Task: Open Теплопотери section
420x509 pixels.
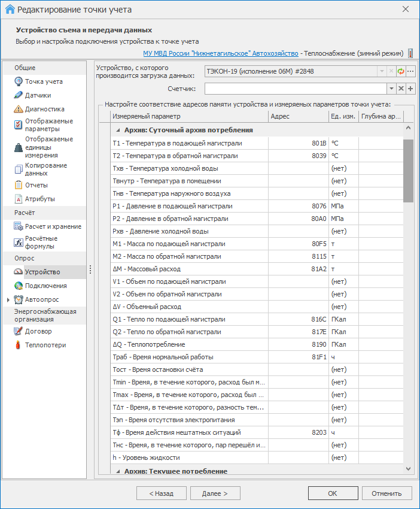Action: click(45, 345)
